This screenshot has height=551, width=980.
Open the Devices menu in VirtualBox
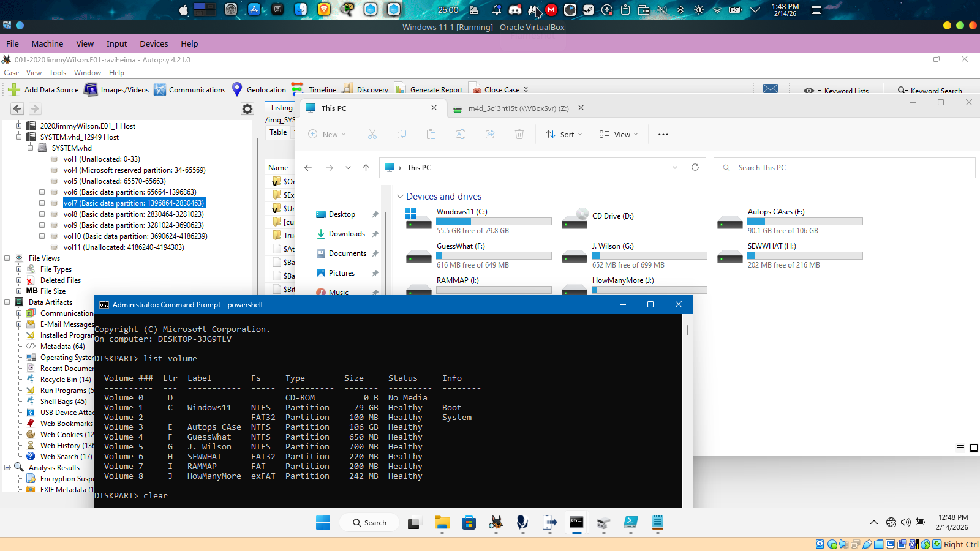pos(153,43)
